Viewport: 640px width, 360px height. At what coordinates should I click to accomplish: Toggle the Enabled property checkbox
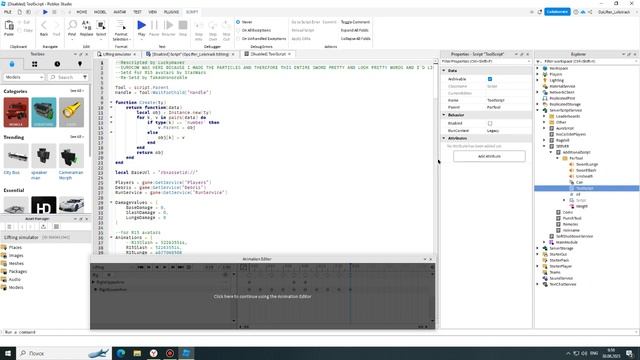coord(490,123)
